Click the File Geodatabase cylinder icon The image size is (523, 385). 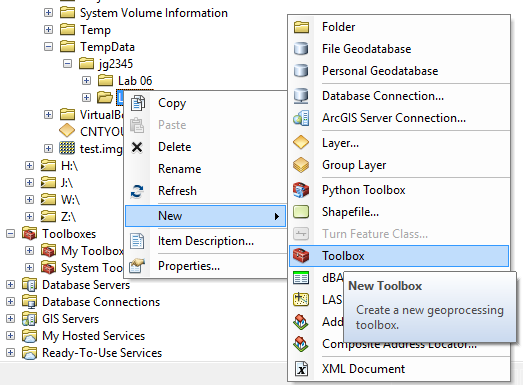[x=301, y=49]
